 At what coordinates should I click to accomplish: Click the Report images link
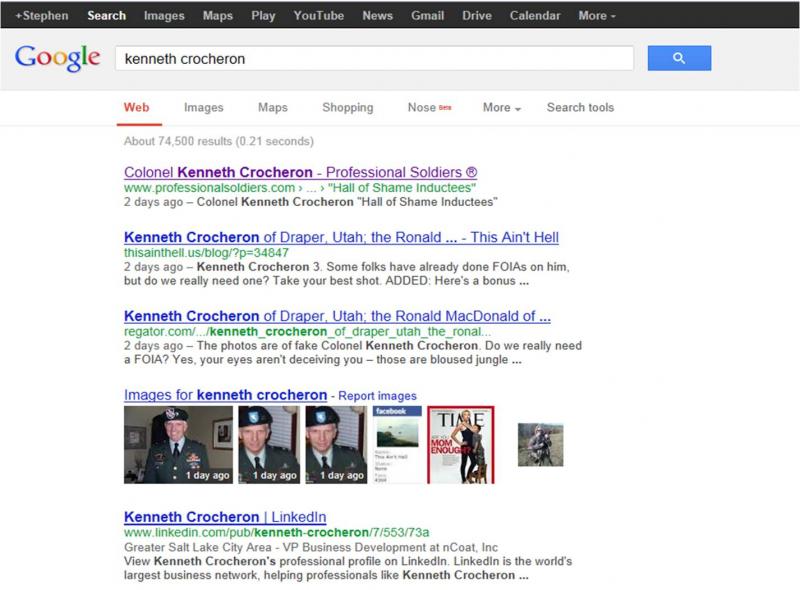tap(377, 396)
